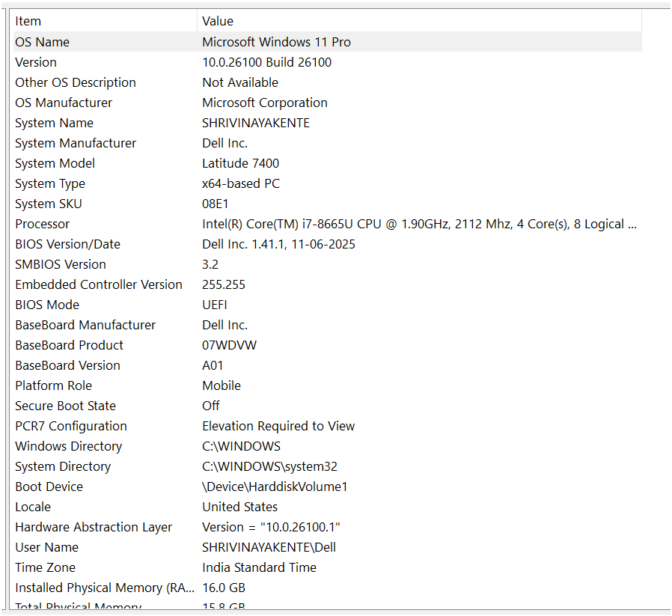Select the System Model row
This screenshot has height=616, width=672.
point(328,163)
